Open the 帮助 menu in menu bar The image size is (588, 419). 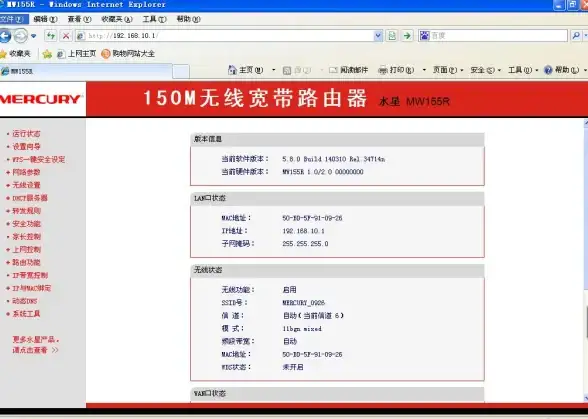(189, 19)
